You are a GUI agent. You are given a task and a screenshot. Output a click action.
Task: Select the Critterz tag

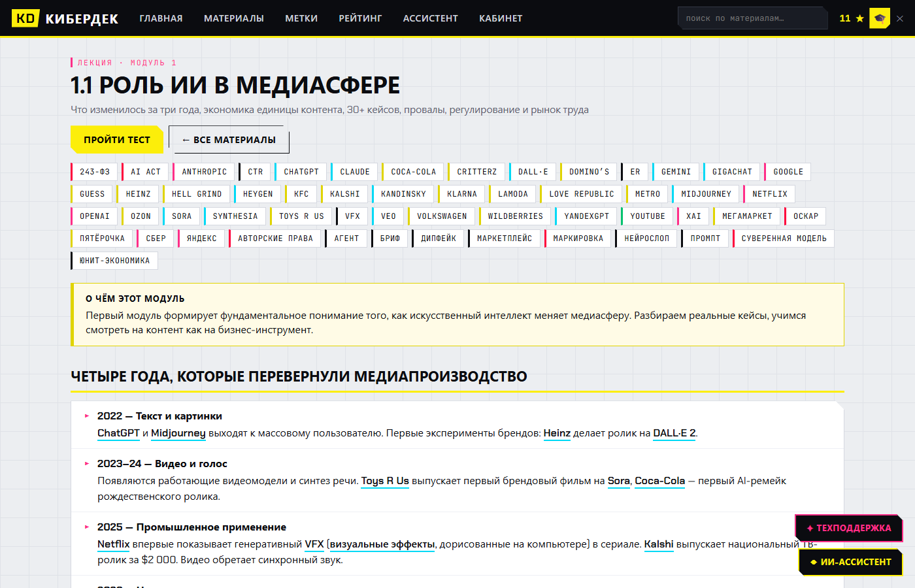click(x=476, y=172)
